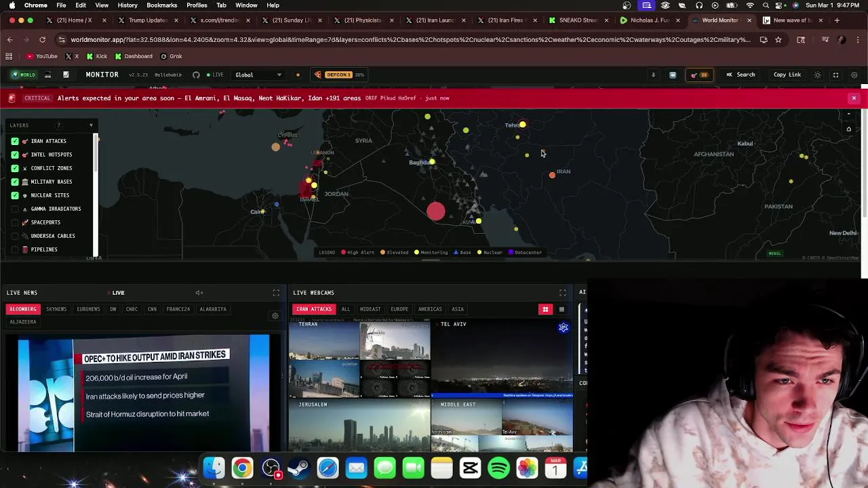
Task: Open the Bookmarks menu in Chrome
Action: tap(161, 5)
